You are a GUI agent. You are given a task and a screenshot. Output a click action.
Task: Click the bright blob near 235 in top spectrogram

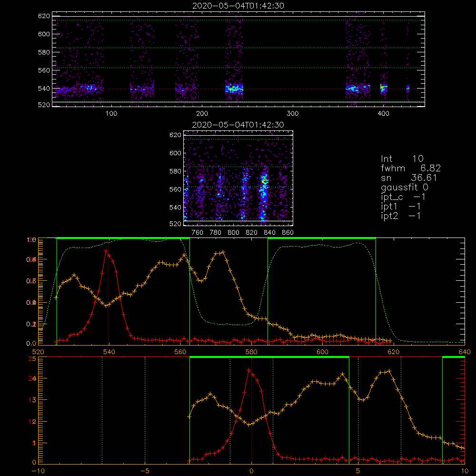tap(234, 89)
